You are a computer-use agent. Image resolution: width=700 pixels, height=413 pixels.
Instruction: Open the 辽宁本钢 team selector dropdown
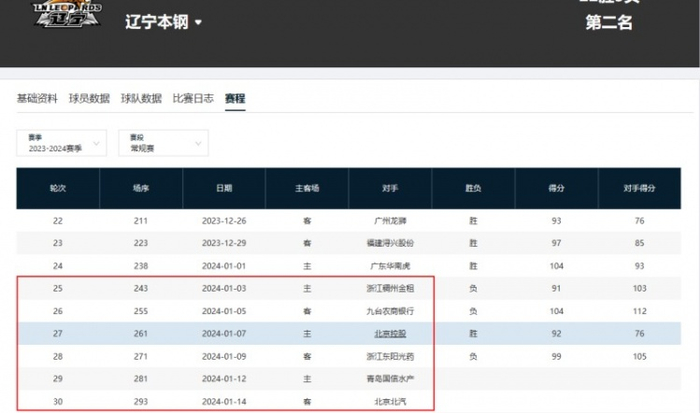[163, 22]
